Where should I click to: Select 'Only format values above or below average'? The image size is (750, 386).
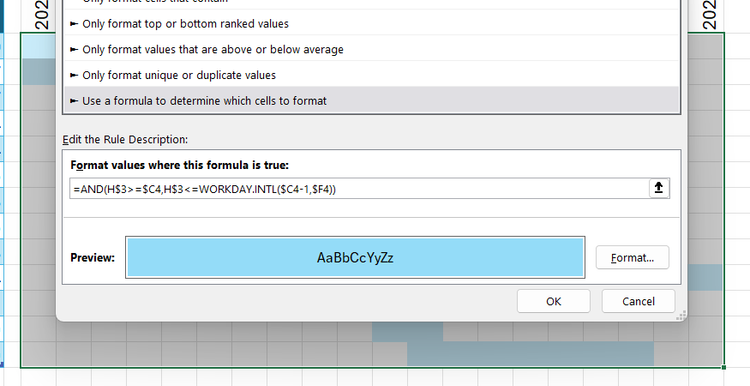(371, 49)
